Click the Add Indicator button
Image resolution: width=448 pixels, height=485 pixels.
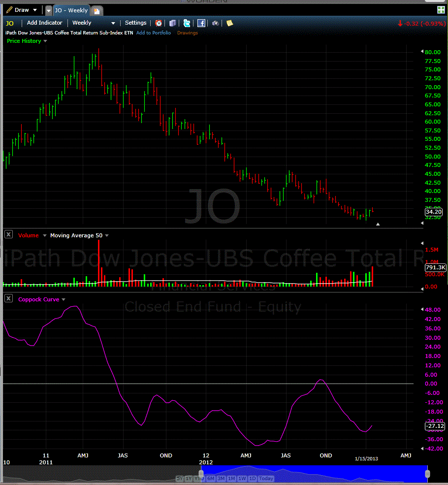tap(44, 23)
